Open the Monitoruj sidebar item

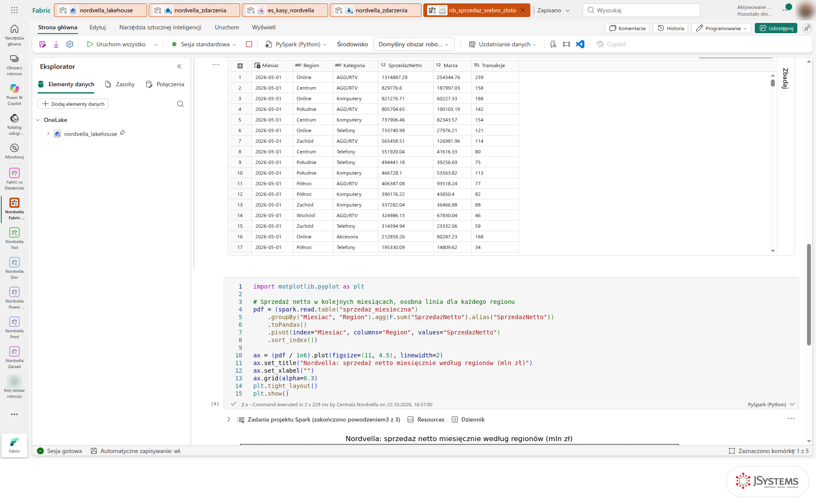[14, 151]
